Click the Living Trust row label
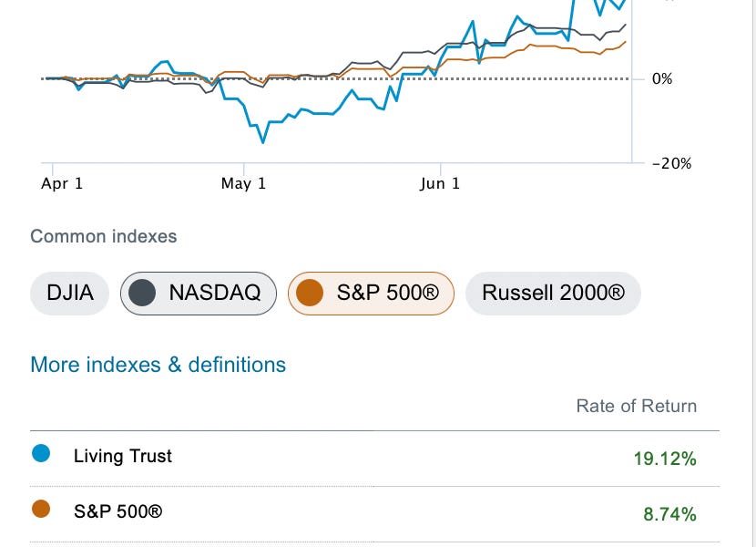This screenshot has height=547, width=756. tap(123, 456)
